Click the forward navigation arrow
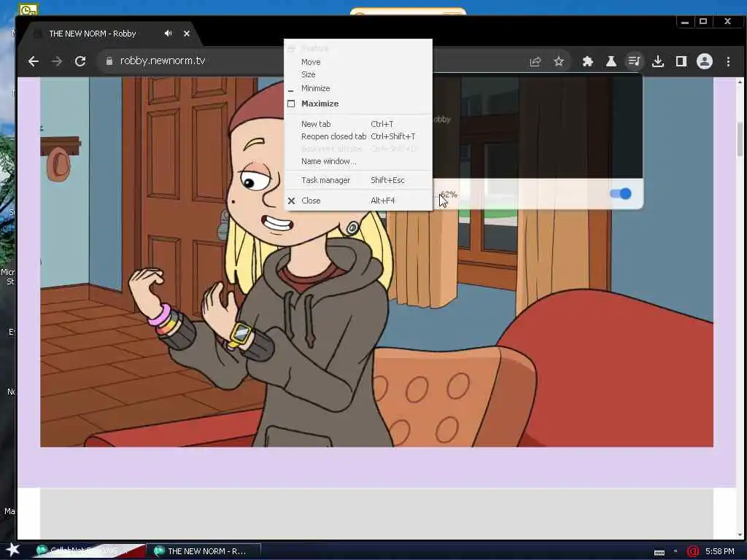Viewport: 747px width, 560px height. coord(57,61)
